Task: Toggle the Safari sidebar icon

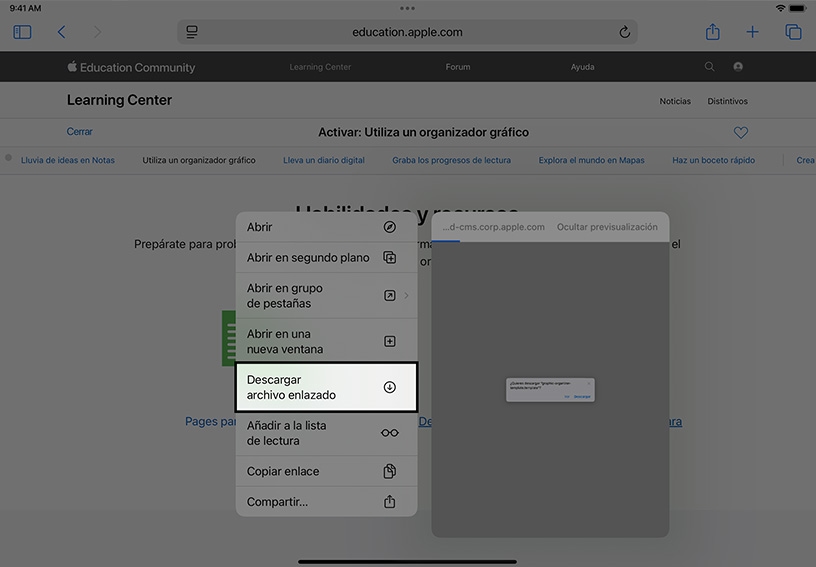Action: tap(22, 32)
